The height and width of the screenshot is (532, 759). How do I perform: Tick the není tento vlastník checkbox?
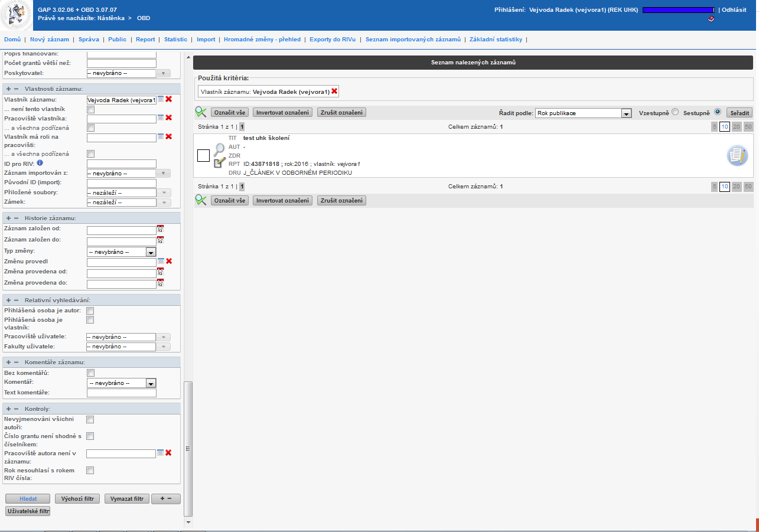90,109
